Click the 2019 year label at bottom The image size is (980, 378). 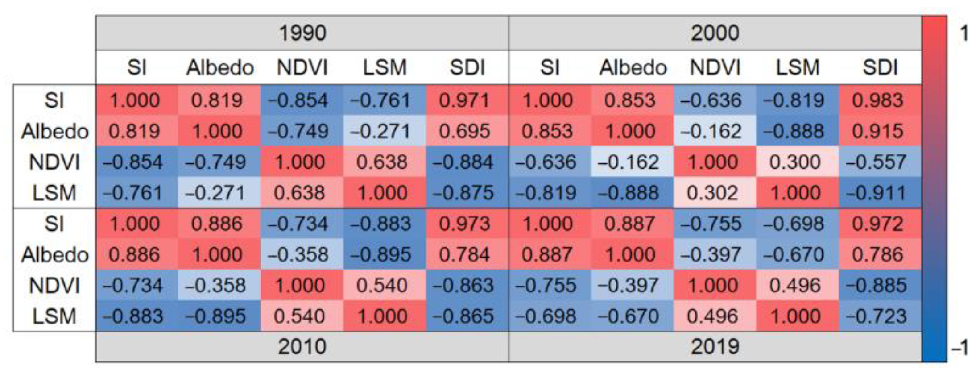[715, 347]
